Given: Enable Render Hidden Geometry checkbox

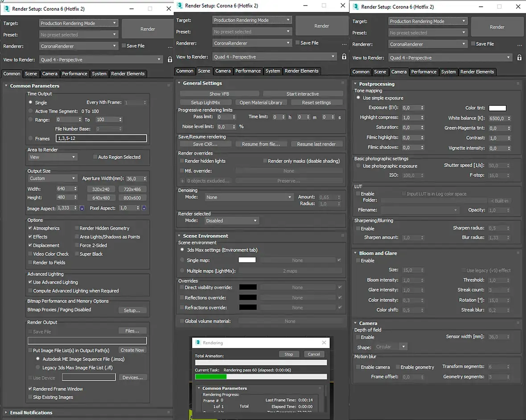Looking at the screenshot, I should [x=77, y=228].
